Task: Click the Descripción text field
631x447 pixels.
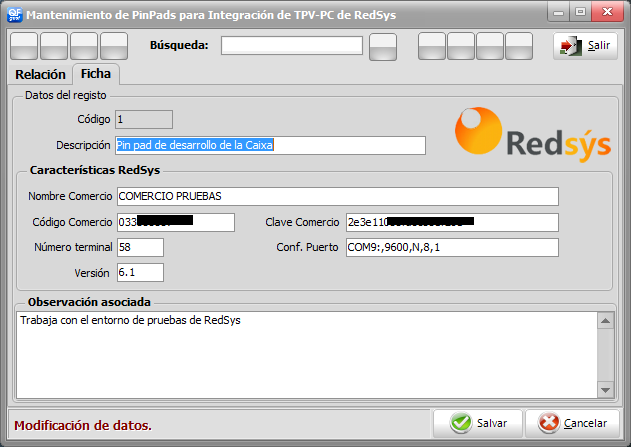Action: click(270, 145)
